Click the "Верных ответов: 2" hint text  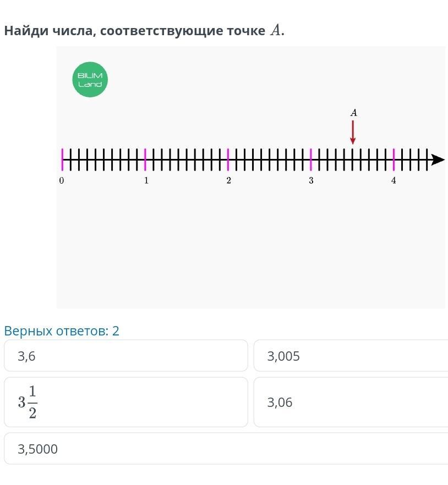tap(62, 331)
